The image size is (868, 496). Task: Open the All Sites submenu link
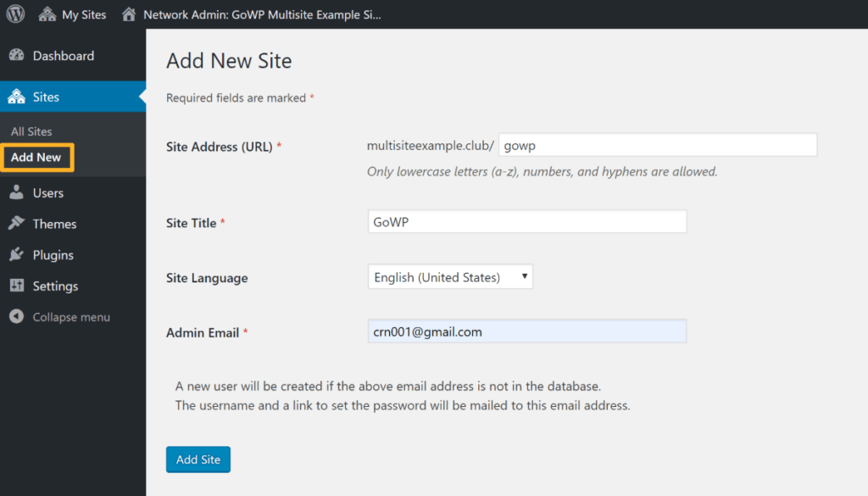pos(31,131)
